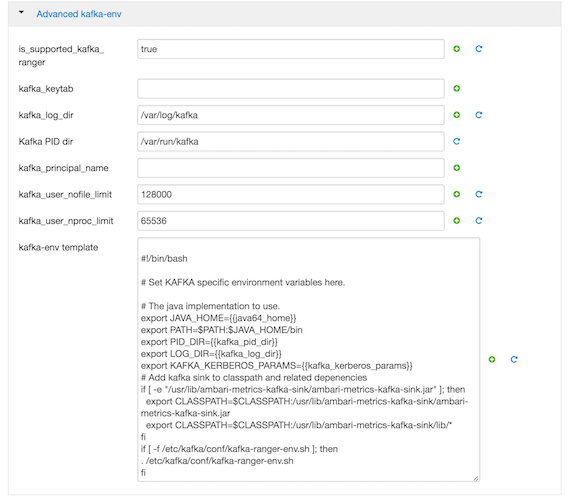The height and width of the screenshot is (503, 576).
Task: Click the 'export PID_DIR={{kafka_pid_dir}}' line
Action: [x=209, y=342]
